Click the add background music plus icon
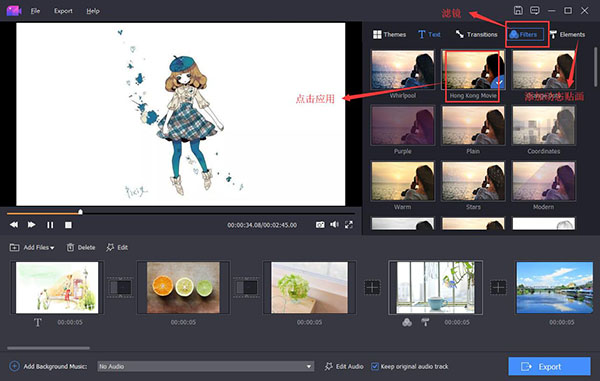 click(x=14, y=366)
